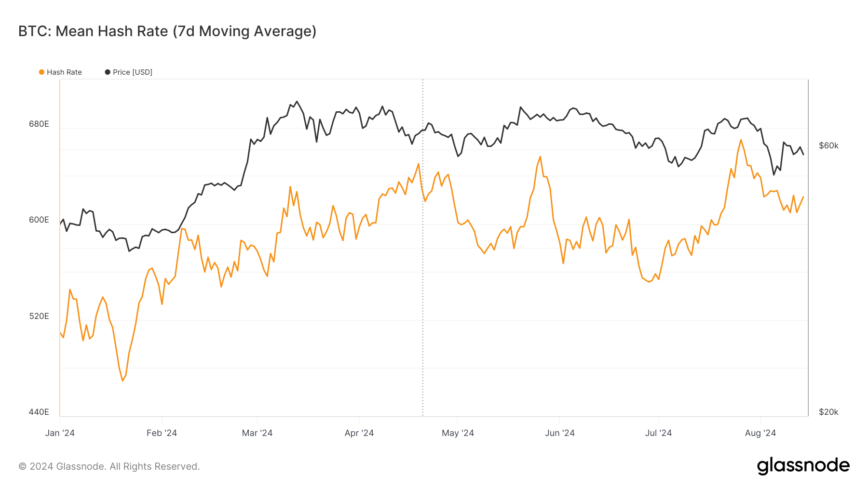Screen dimensions: 868x488
Task: Select the Jun '24 x-axis label
Action: [x=559, y=433]
